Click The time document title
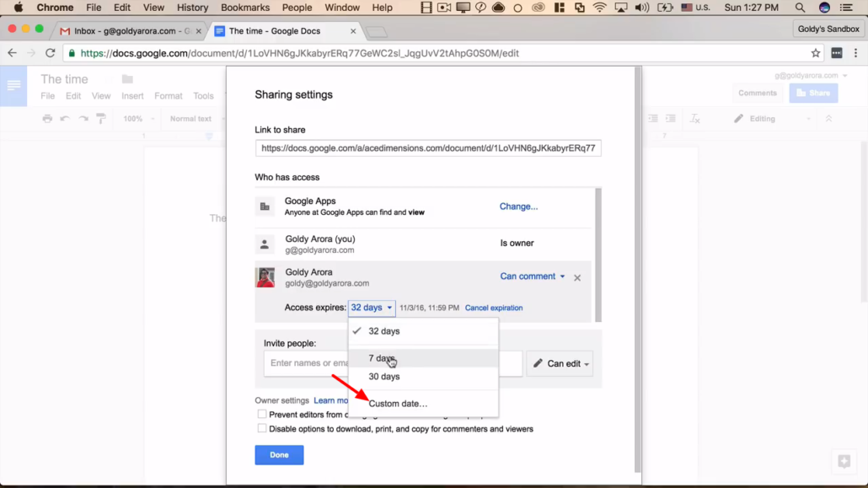 pyautogui.click(x=64, y=79)
